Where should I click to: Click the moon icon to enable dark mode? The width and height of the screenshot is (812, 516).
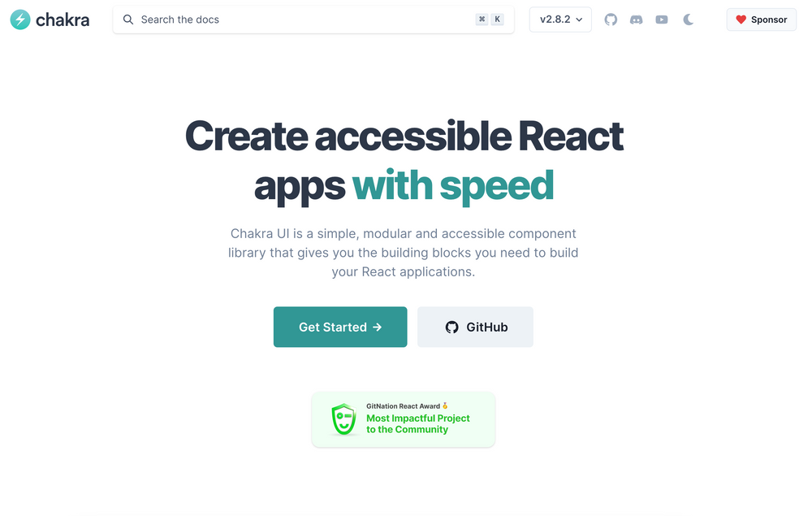coord(688,20)
